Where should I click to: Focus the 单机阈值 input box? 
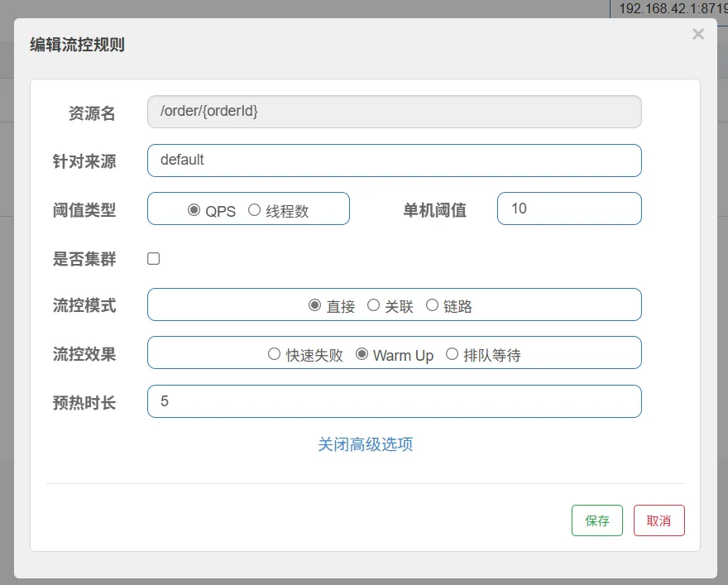coord(568,209)
